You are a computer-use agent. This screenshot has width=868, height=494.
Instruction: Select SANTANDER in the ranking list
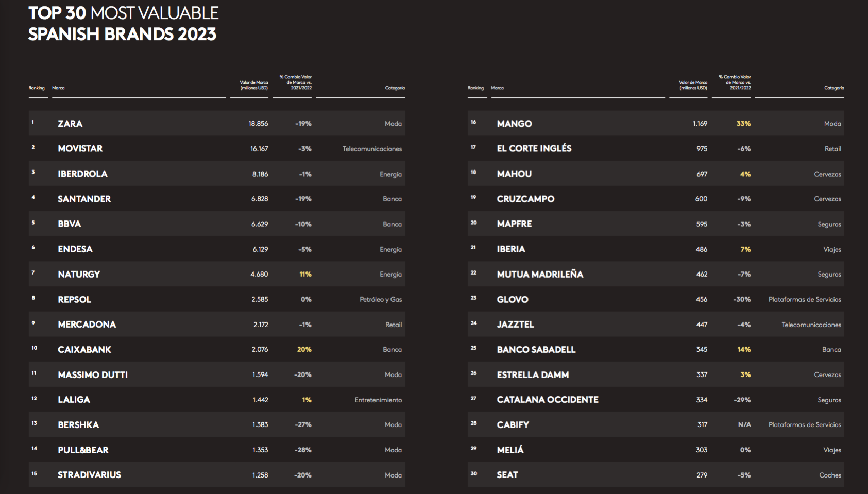[84, 199]
